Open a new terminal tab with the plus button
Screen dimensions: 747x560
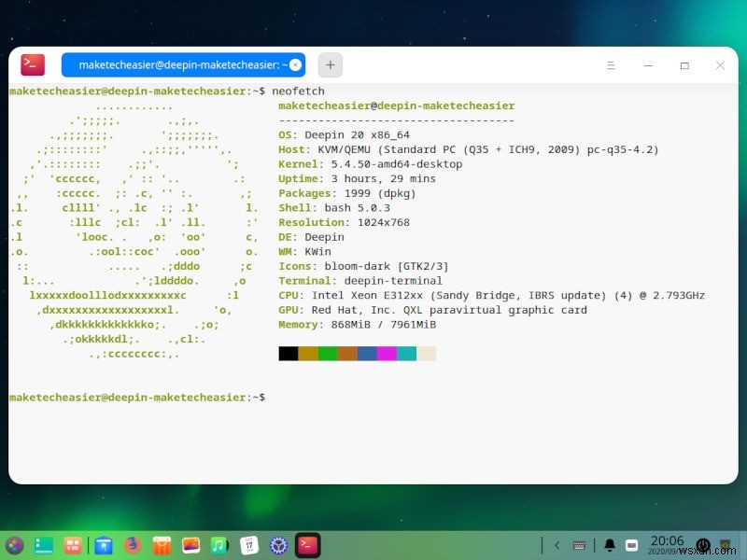(x=330, y=64)
